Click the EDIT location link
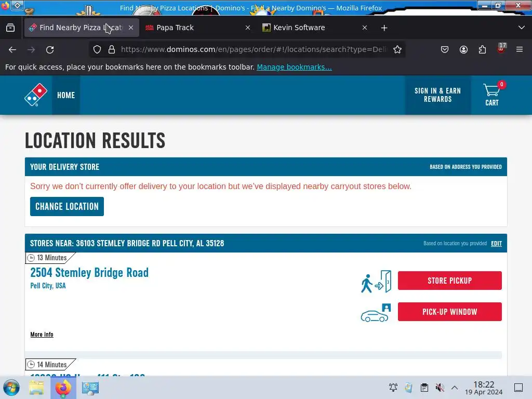The height and width of the screenshot is (399, 532). 496,244
